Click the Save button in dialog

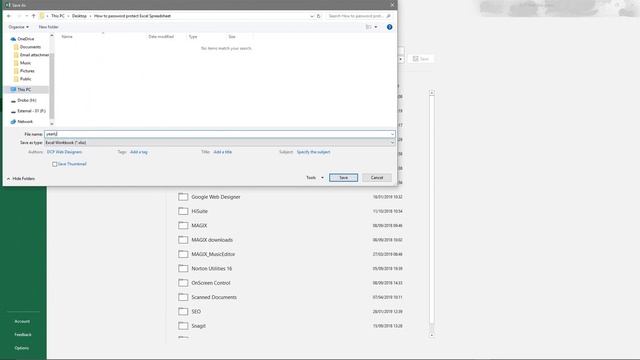(x=343, y=178)
